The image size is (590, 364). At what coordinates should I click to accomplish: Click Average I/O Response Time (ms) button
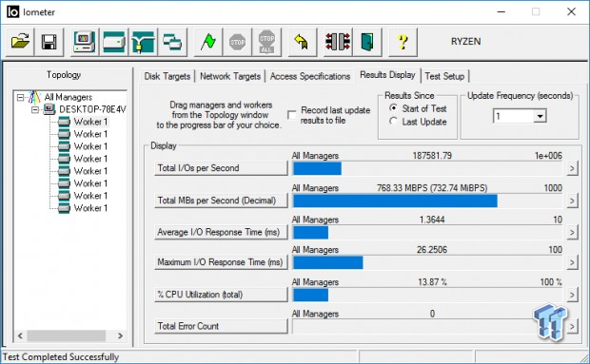click(x=221, y=233)
